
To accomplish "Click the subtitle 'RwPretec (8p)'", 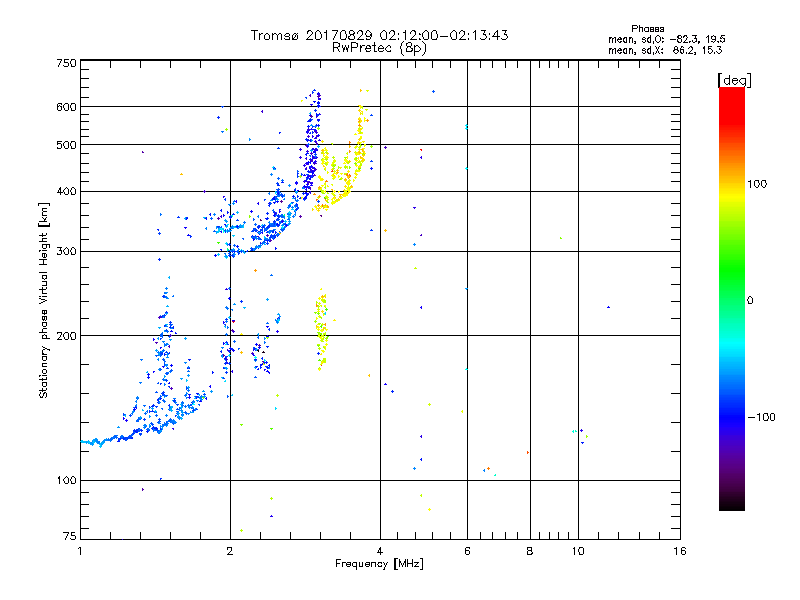I will coord(379,48).
